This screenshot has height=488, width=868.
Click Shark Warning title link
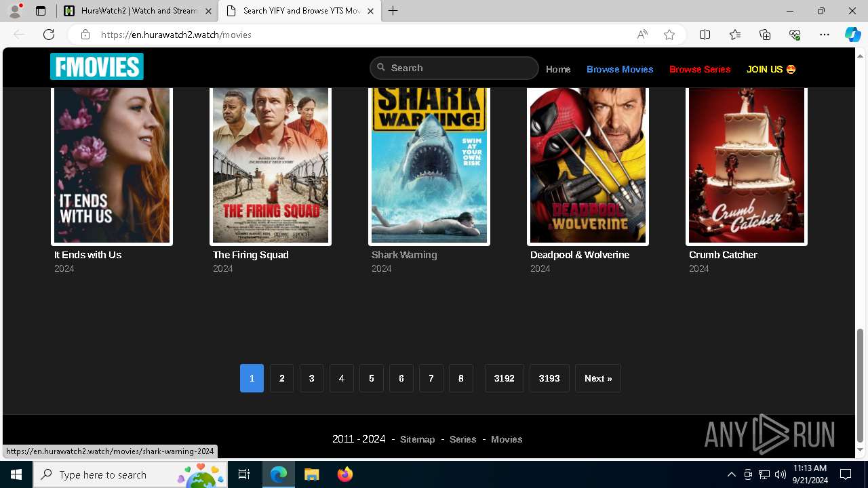[x=404, y=255]
